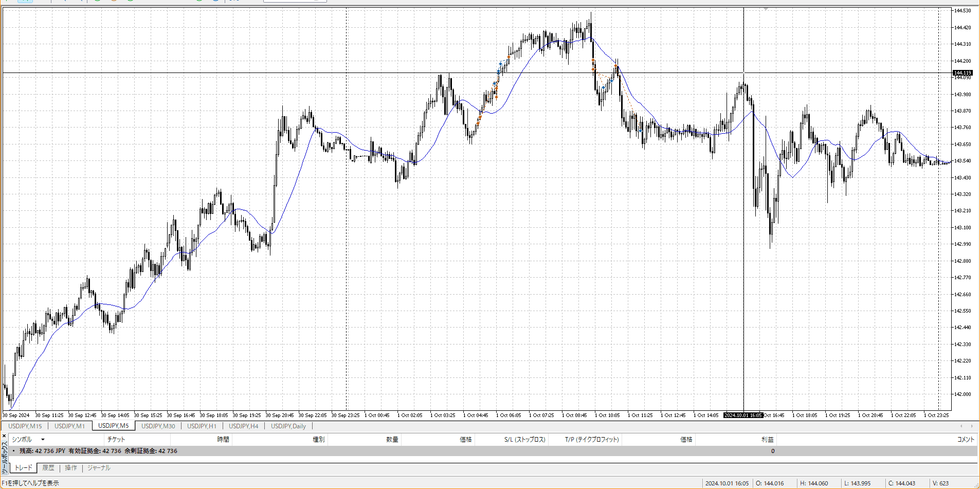Show the USDJPY,Daily chart tab
The image size is (980, 489).
pos(288,426)
